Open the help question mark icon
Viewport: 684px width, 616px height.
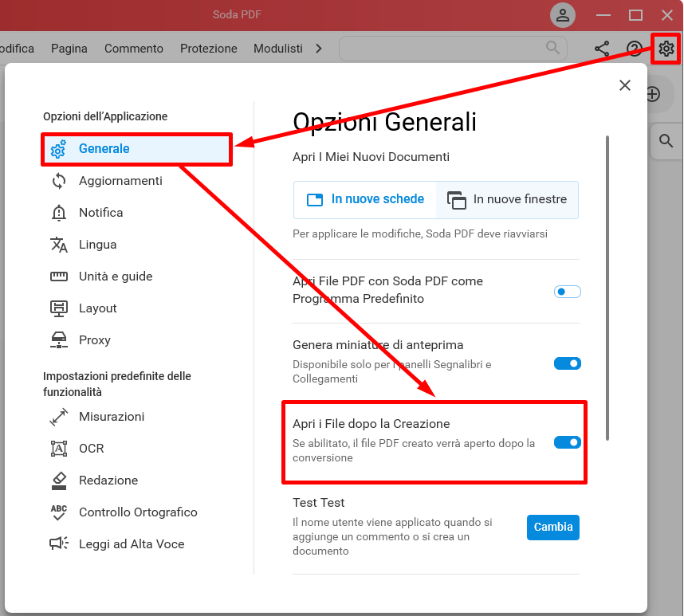click(x=635, y=49)
